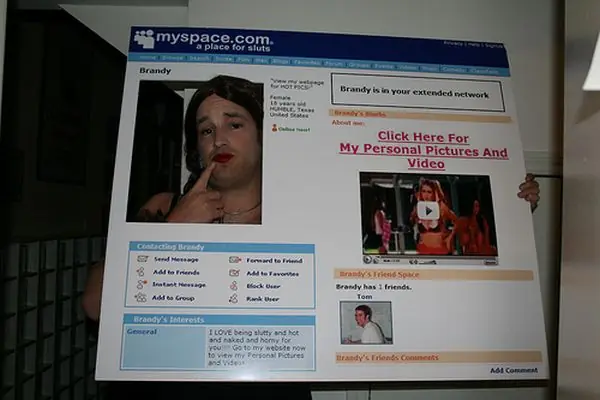Click the 'About me:' label
The height and width of the screenshot is (400, 600).
[x=348, y=122]
